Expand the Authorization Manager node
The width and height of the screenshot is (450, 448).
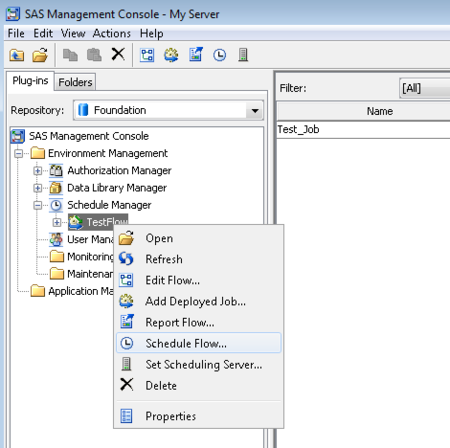(x=38, y=171)
